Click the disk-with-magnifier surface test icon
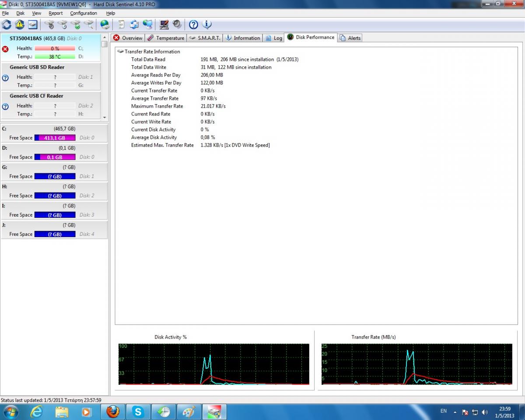 click(89, 24)
